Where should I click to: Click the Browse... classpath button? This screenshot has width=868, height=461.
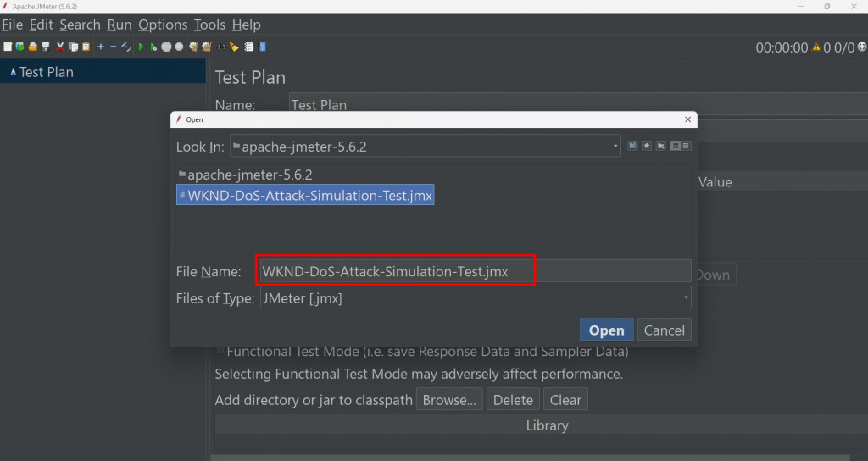449,400
